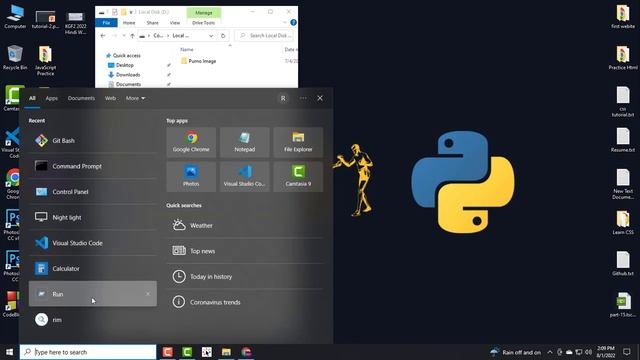Click Back arrow in File Explorer

pyautogui.click(x=103, y=36)
